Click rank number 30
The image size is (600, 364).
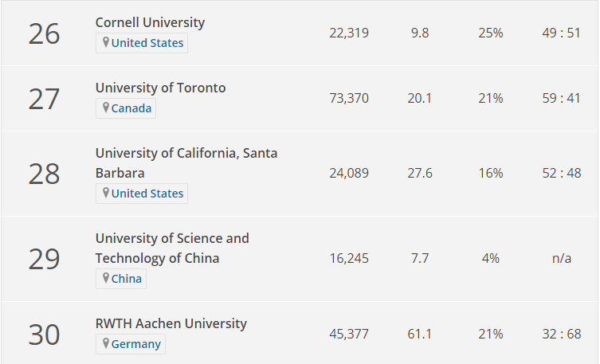pyautogui.click(x=44, y=335)
